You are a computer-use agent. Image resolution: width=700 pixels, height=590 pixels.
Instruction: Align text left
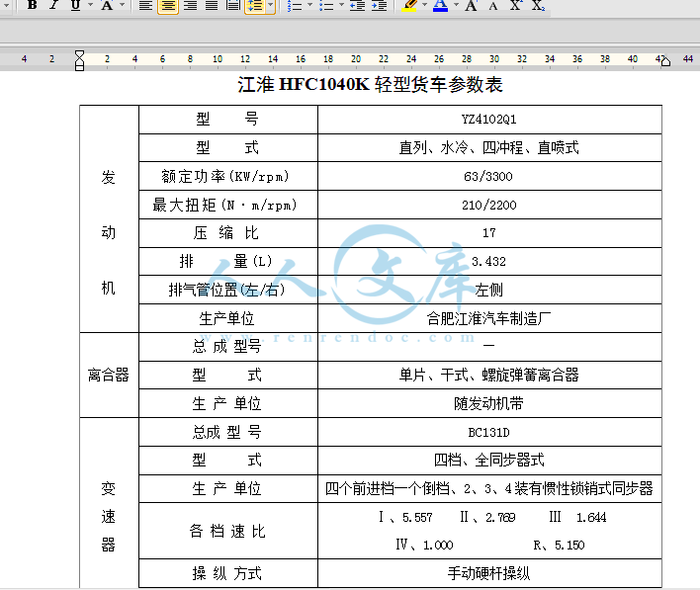point(145,5)
